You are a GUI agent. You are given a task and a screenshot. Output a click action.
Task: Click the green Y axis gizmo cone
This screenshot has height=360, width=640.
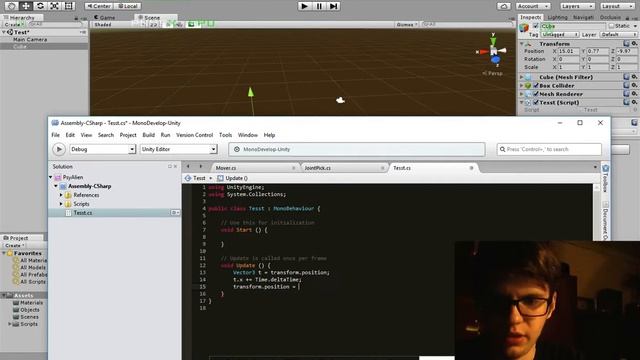coord(493,42)
